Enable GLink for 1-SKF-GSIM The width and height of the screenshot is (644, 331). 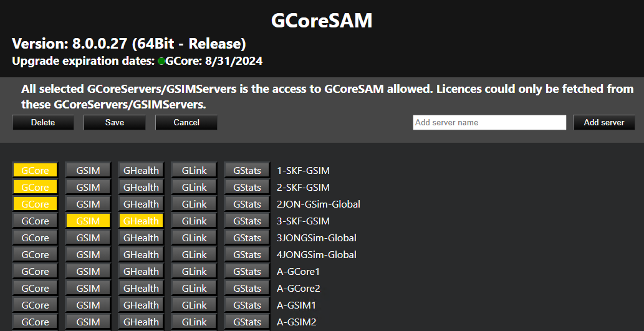coord(194,170)
